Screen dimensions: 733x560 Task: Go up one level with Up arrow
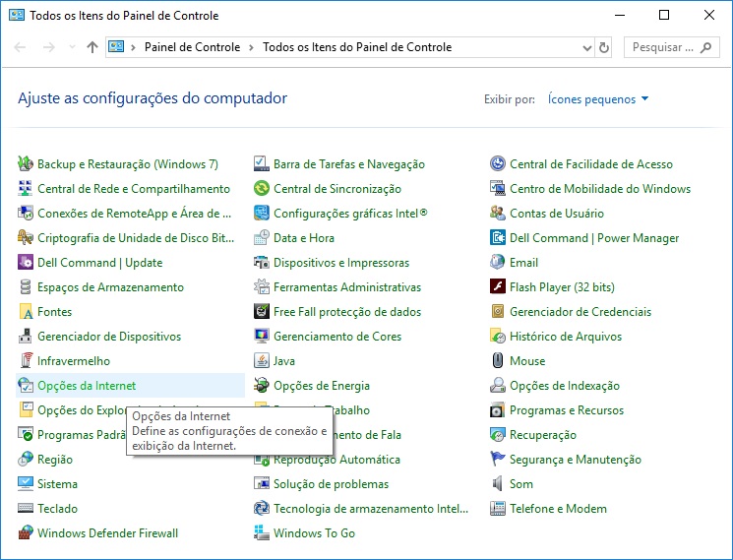(92, 47)
